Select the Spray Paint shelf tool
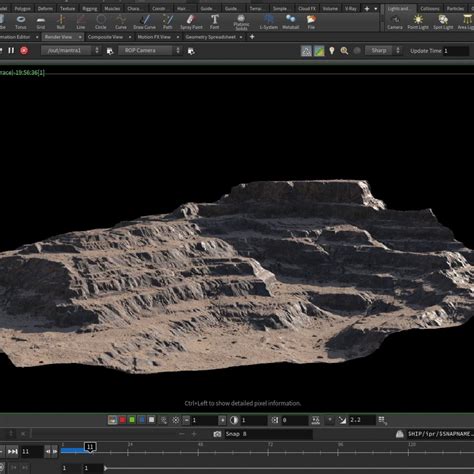The image size is (474, 474). [191, 22]
